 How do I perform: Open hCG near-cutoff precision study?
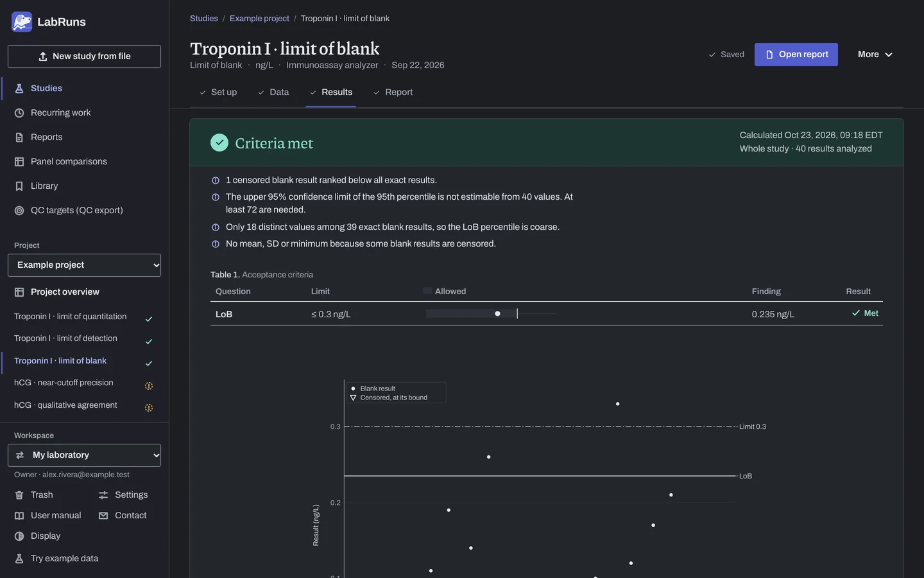pyautogui.click(x=84, y=383)
